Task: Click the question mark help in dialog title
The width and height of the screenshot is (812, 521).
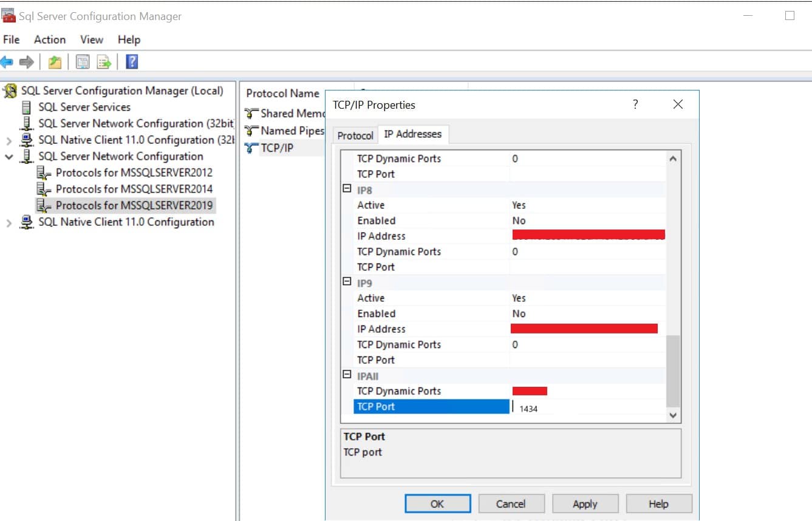Action: pos(635,104)
